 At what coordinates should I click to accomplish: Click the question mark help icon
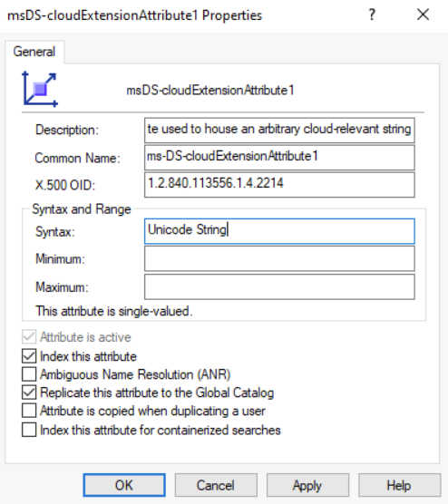(372, 15)
